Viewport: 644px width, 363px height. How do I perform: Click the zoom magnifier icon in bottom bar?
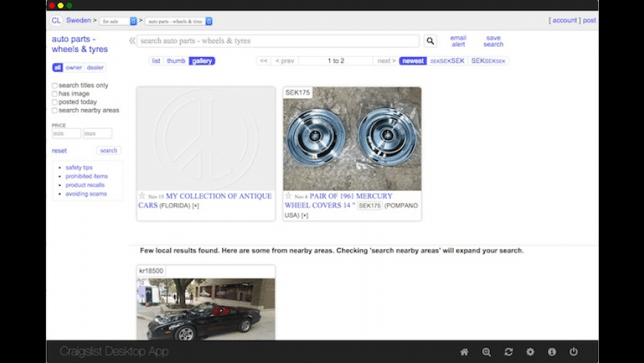486,352
